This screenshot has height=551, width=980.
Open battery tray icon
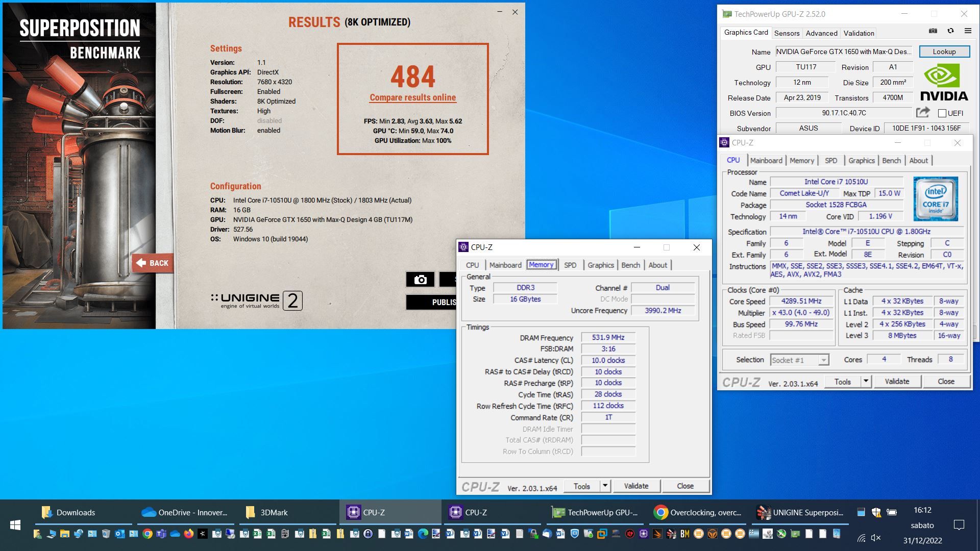892,512
